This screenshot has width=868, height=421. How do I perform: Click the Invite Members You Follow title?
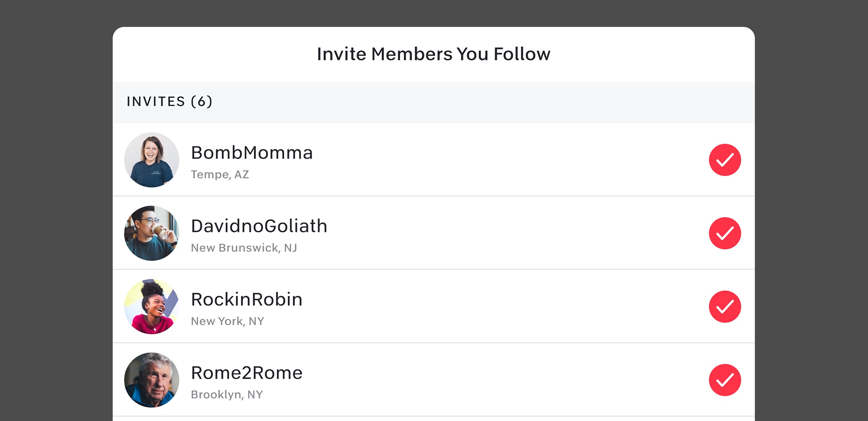point(434,54)
